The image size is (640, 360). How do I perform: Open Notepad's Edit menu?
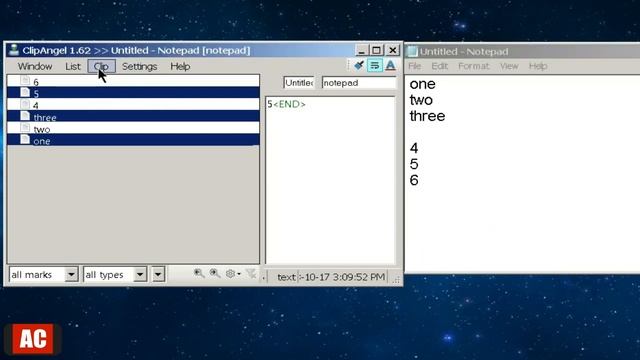pyautogui.click(x=440, y=66)
